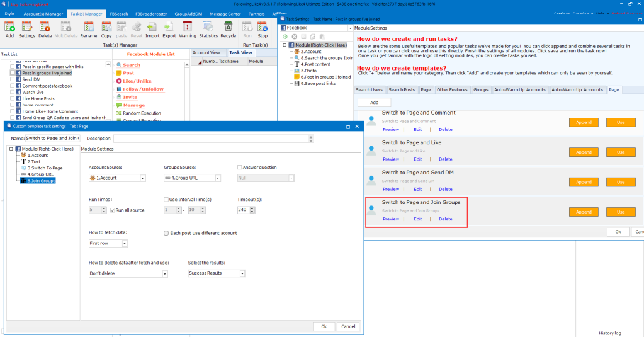The height and width of the screenshot is (337, 644).
Task: Toggle the Run all source checkbox
Action: coord(113,210)
